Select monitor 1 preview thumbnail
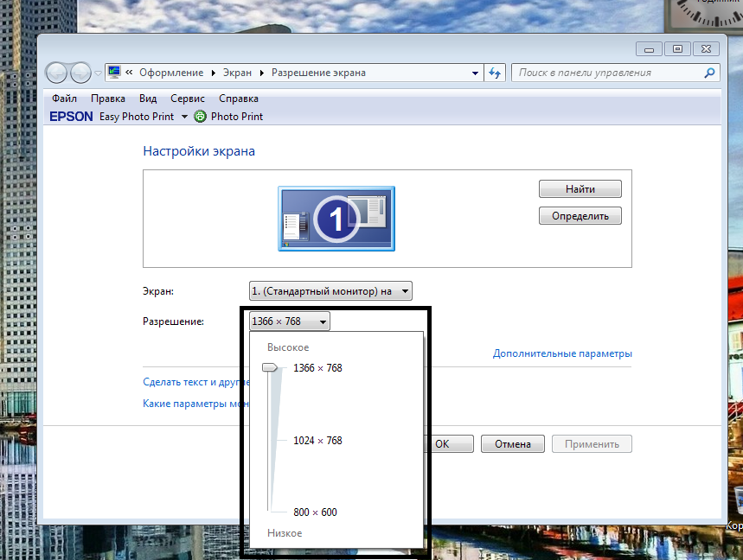 (x=336, y=219)
